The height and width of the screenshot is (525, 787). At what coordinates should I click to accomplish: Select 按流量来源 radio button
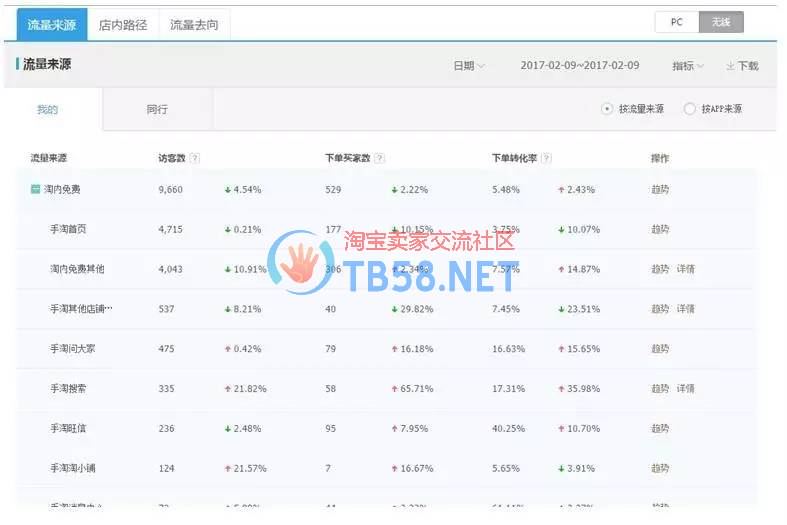[607, 109]
